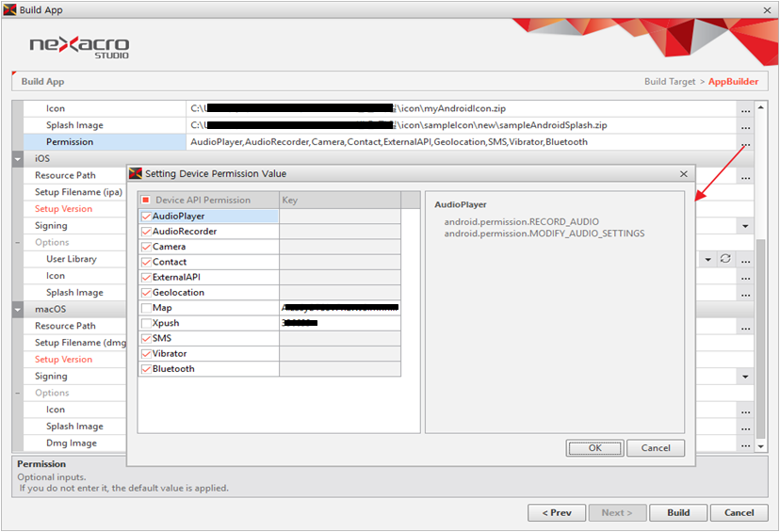This screenshot has height=532, width=780.
Task: Collapse the macOS section
Action: coord(18,310)
